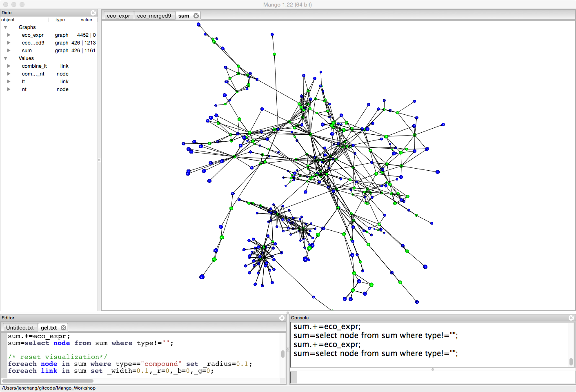Expand the sum graph entry
The height and width of the screenshot is (392, 576).
pyautogui.click(x=9, y=51)
